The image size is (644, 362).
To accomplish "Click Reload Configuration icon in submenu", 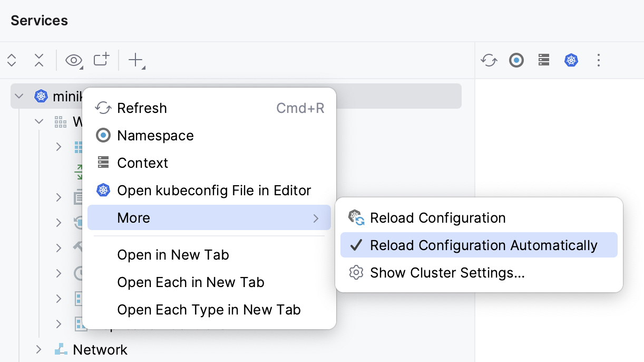I will (x=357, y=217).
